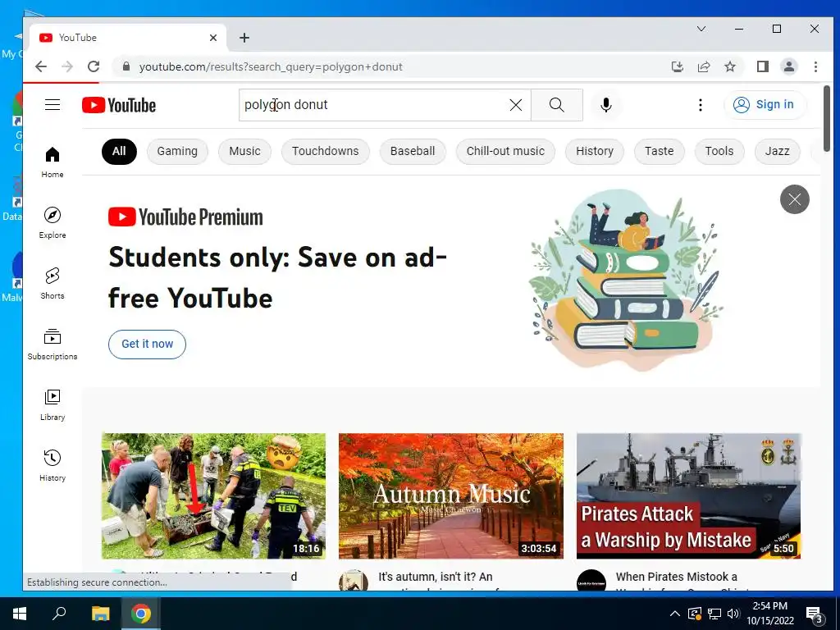The height and width of the screenshot is (630, 840).
Task: Select the All filter chip
Action: point(119,151)
